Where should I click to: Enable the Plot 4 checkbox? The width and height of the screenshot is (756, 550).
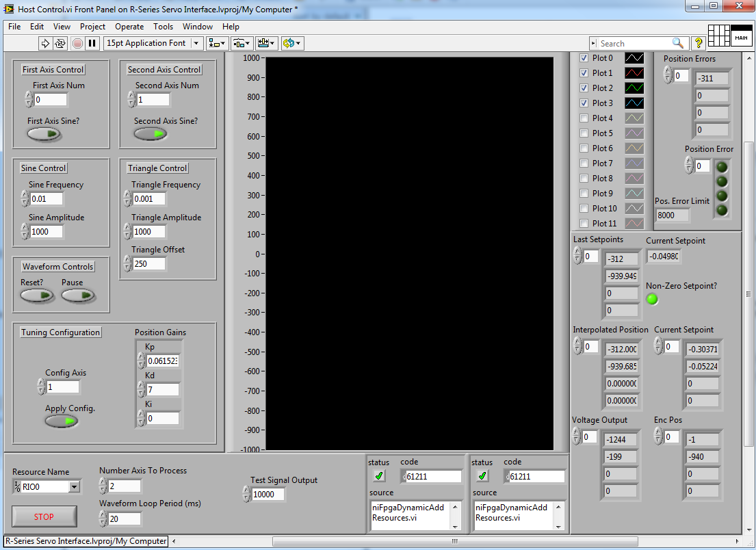click(x=584, y=118)
